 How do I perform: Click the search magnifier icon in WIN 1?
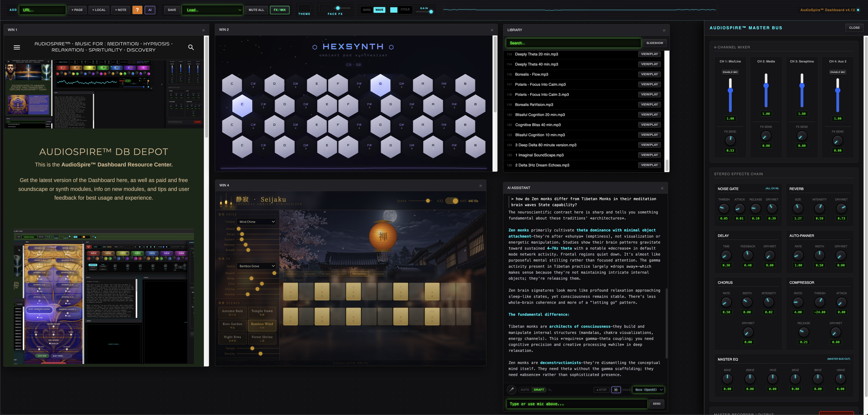click(x=191, y=47)
